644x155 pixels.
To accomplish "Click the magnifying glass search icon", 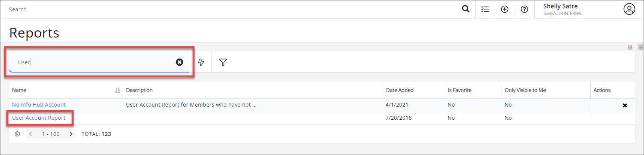I will click(x=466, y=9).
